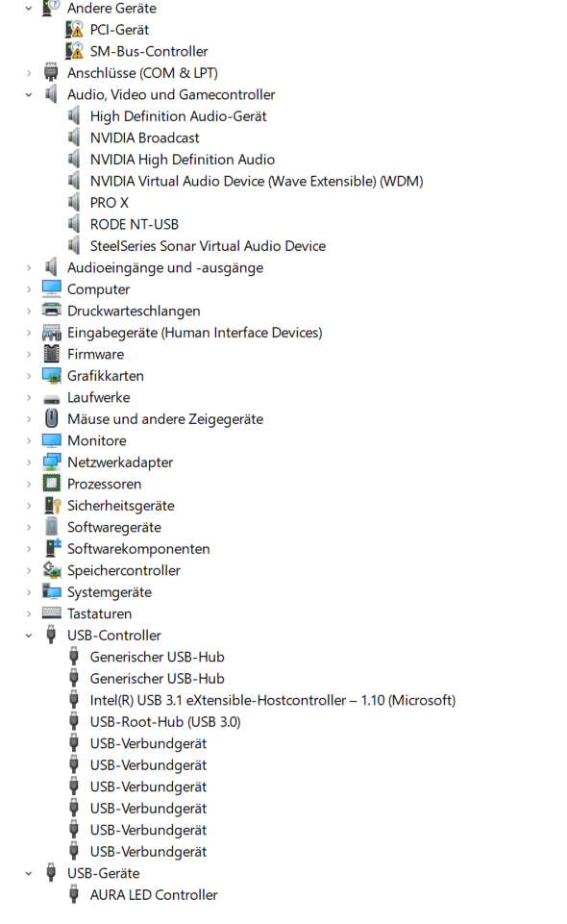Select NVIDIA Broadcast audio device
Screen dimensions: 567x924
(145, 137)
